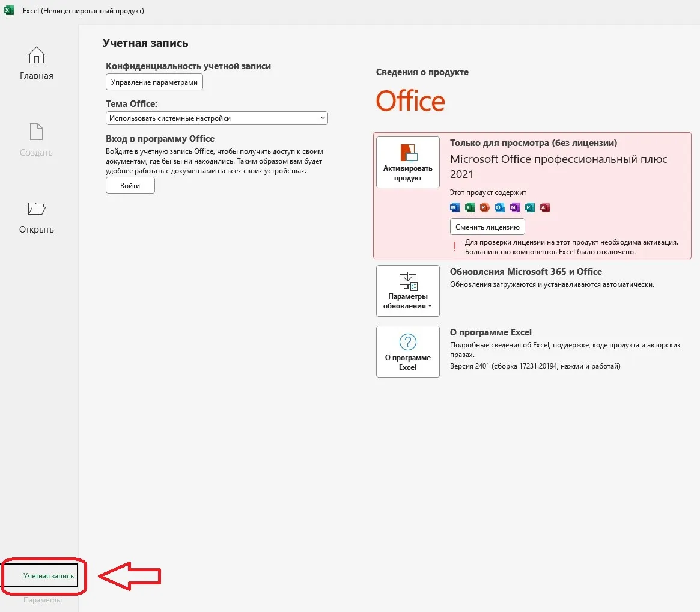Click the Открыть folder icon
The width and height of the screenshot is (700, 612).
click(x=37, y=209)
